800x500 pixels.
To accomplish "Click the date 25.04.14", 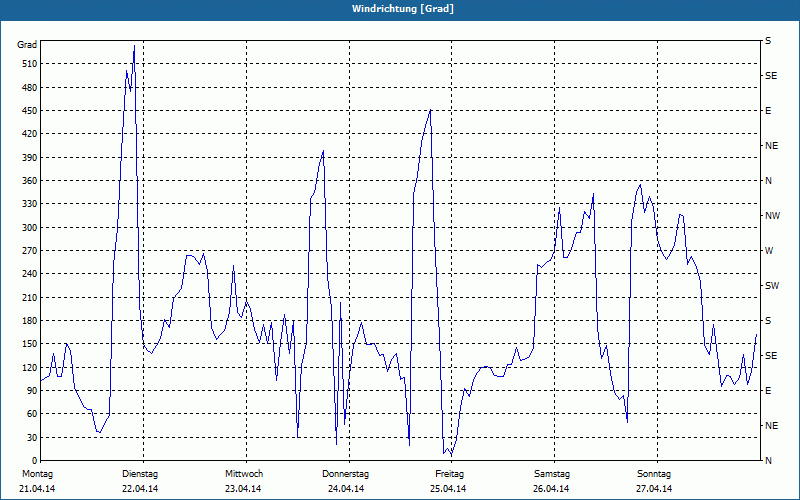I will tap(448, 489).
